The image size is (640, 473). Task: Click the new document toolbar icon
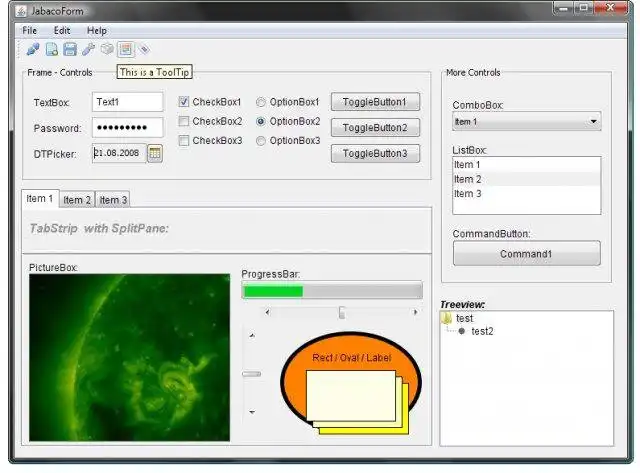click(51, 50)
